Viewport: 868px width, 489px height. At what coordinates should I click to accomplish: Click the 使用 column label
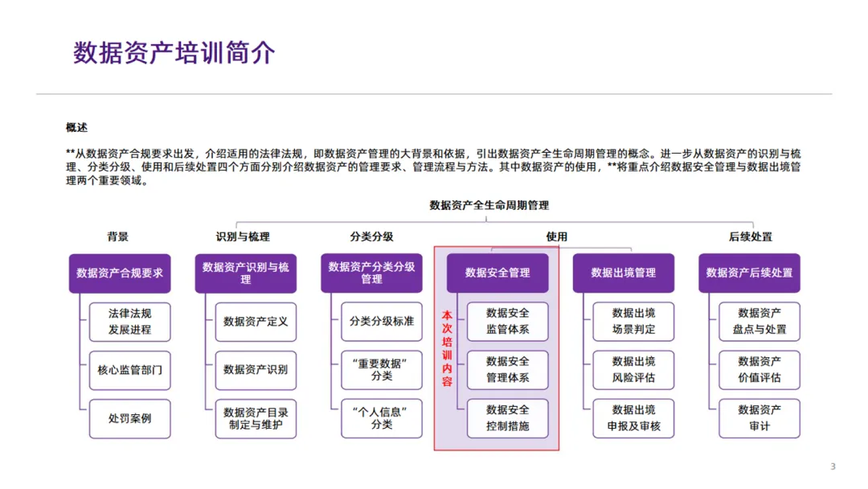click(x=557, y=236)
